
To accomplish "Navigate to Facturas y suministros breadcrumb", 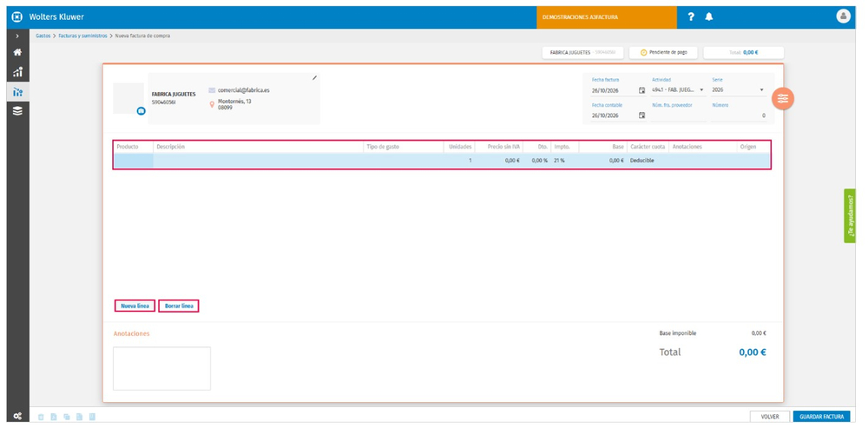I will pos(83,36).
